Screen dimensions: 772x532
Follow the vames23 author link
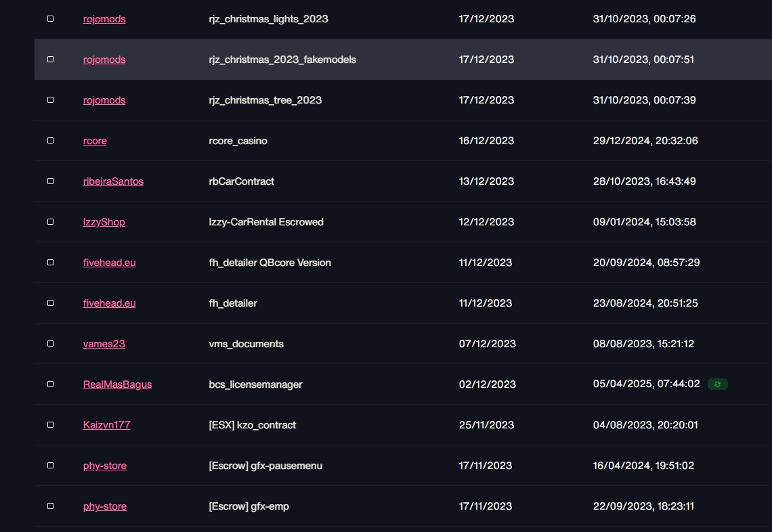(104, 344)
